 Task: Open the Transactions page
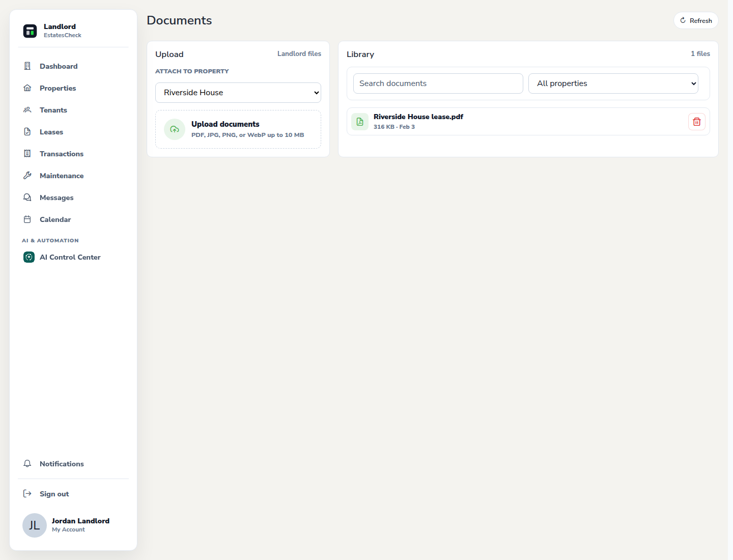click(x=73, y=154)
